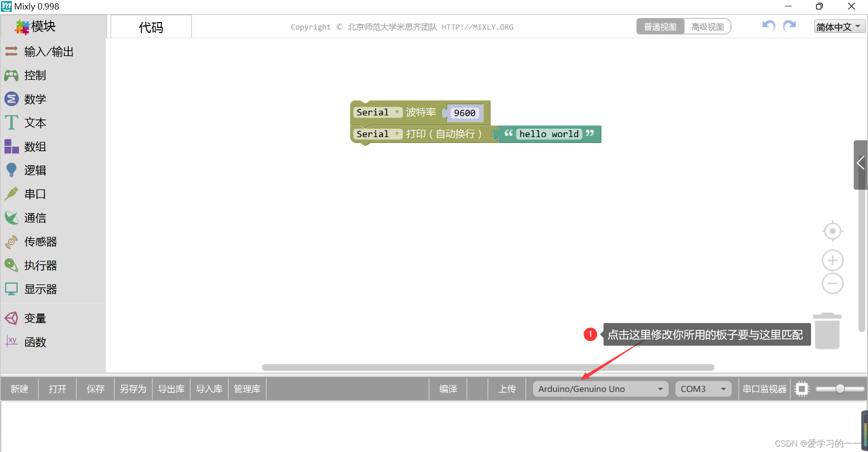The height and width of the screenshot is (452, 868).
Task: Open the 变量 (Variables) menu category
Action: click(x=35, y=318)
